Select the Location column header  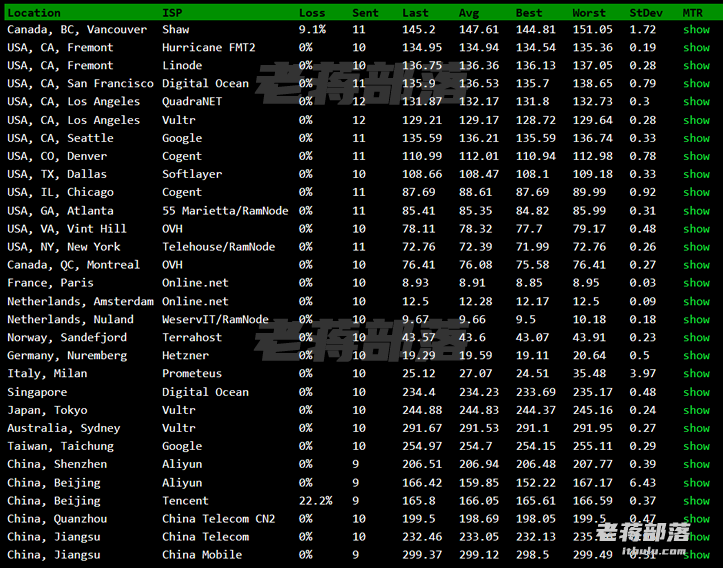click(34, 13)
